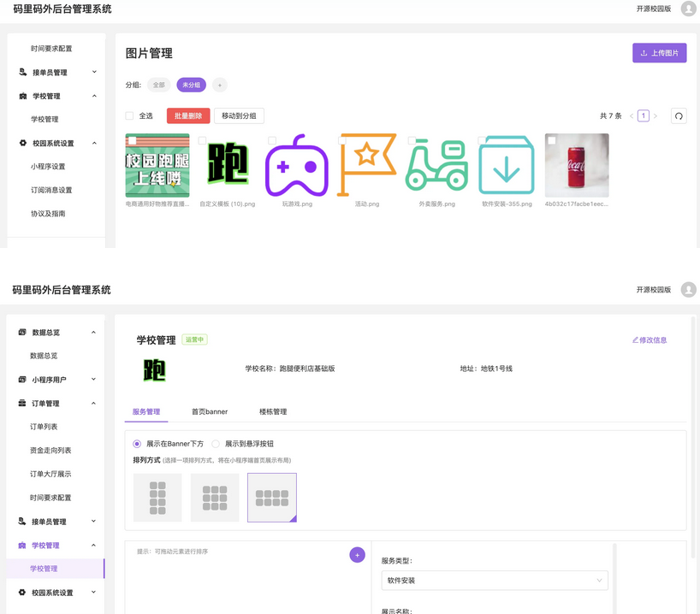Image resolution: width=700 pixels, height=614 pixels.
Task: Expand 小程序用户 chevron in bottom sidebar
Action: coord(93,380)
